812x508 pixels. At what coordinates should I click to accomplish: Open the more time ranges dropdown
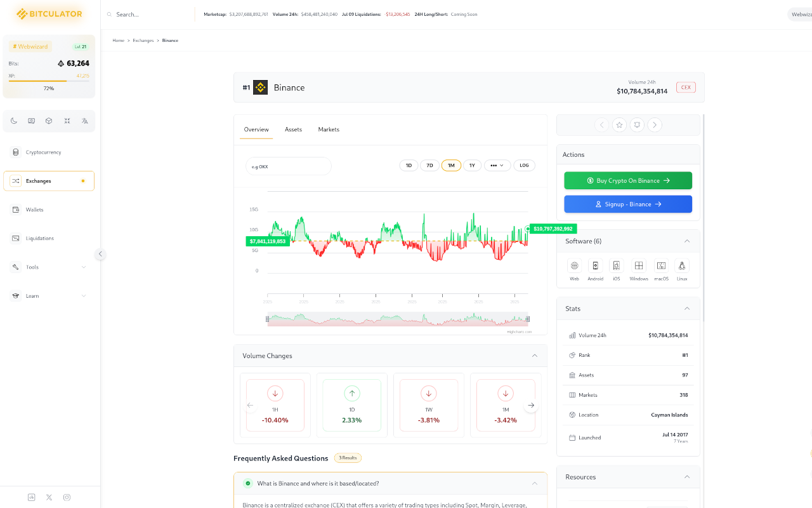497,166
